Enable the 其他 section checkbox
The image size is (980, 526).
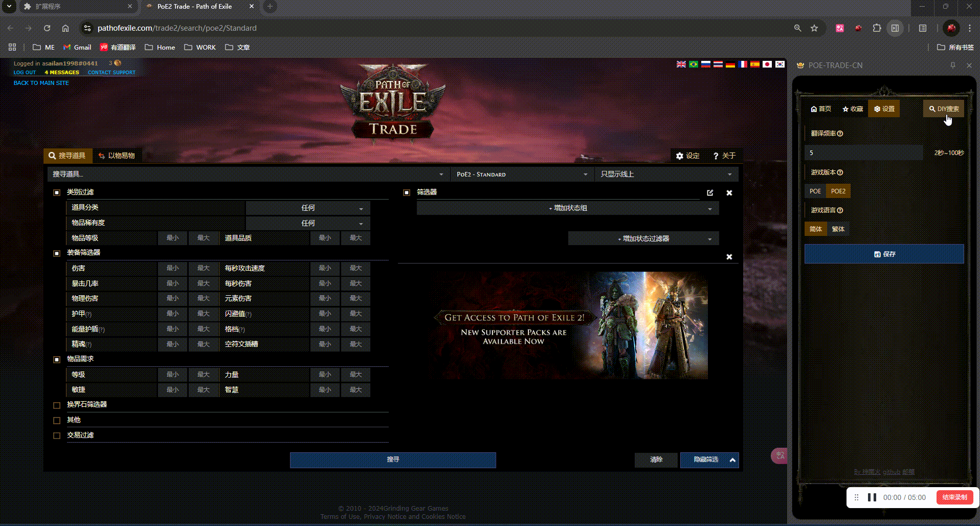[x=57, y=421]
